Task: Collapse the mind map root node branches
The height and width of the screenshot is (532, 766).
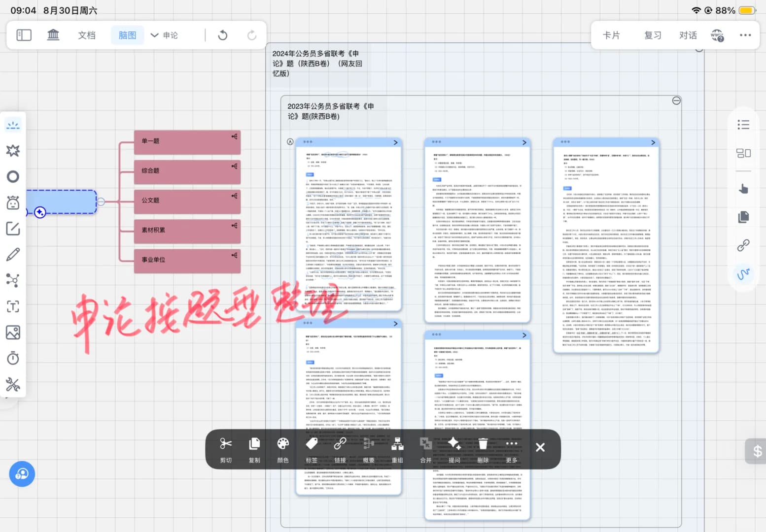Action: point(101,201)
